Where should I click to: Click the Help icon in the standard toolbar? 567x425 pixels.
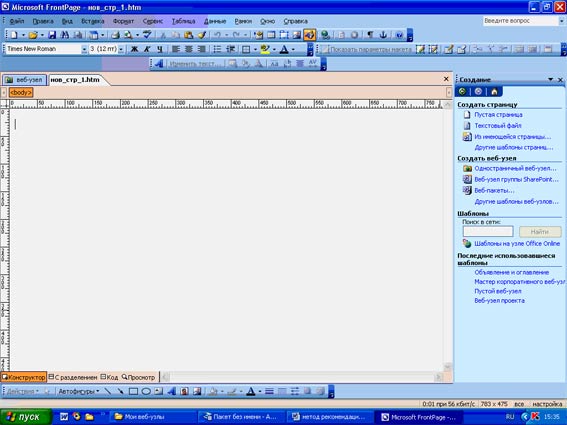[x=399, y=35]
